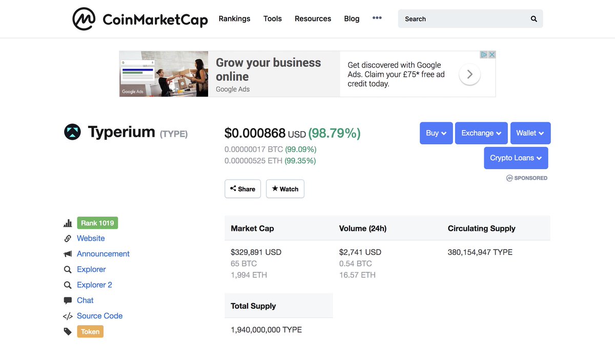
Task: Click the search magnifier icon
Action: click(534, 19)
